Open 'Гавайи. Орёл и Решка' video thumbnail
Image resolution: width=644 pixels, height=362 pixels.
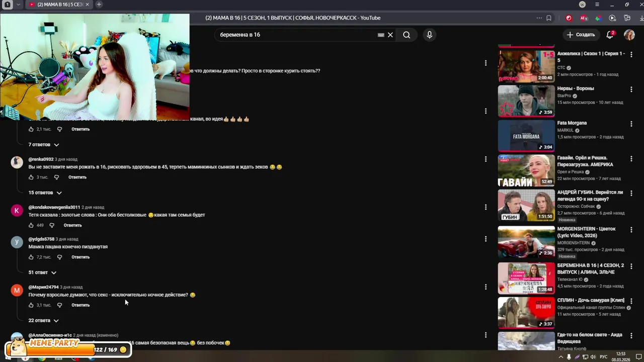pyautogui.click(x=526, y=170)
